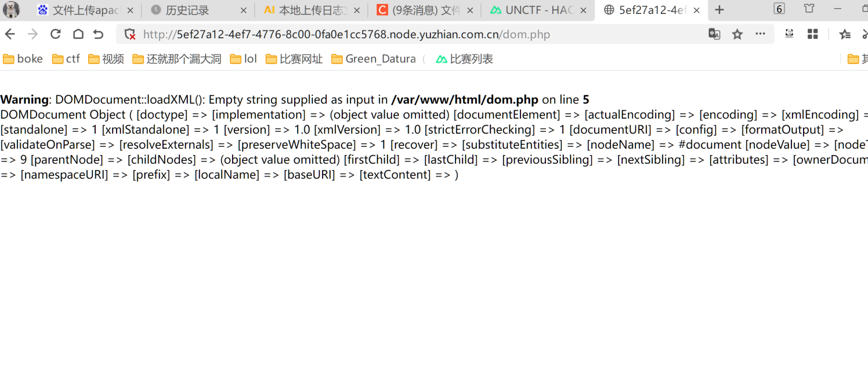Click the undo close tab arrow
868x367 pixels.
tap(99, 34)
